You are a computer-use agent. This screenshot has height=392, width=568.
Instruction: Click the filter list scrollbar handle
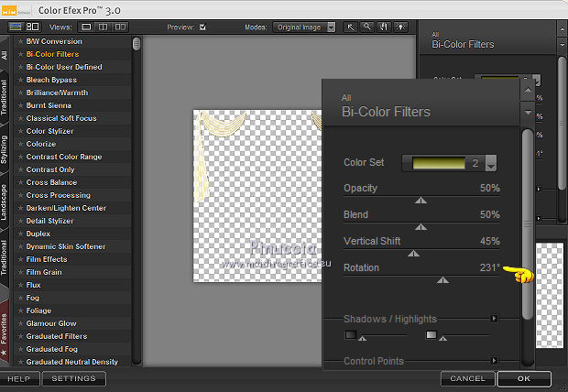click(x=137, y=44)
